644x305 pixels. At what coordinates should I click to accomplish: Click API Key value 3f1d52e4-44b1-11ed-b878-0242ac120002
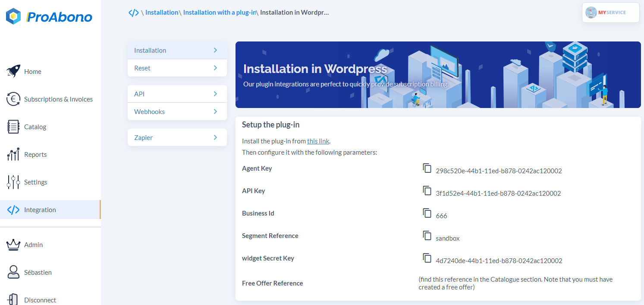tap(498, 193)
